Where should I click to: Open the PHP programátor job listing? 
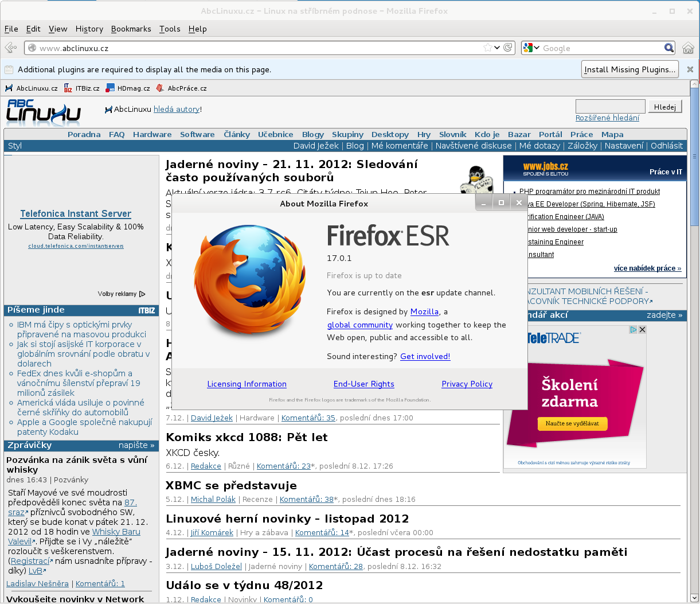589,192
